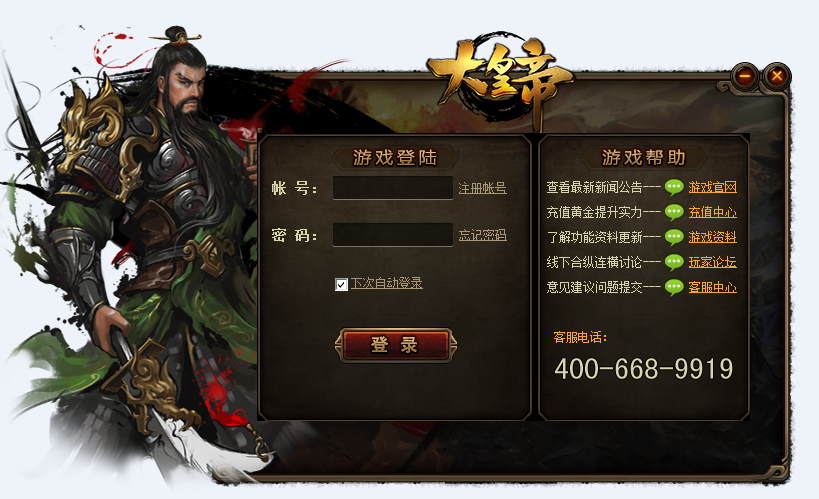Open the 游戏资料 game info link
The height and width of the screenshot is (499, 819).
point(712,237)
